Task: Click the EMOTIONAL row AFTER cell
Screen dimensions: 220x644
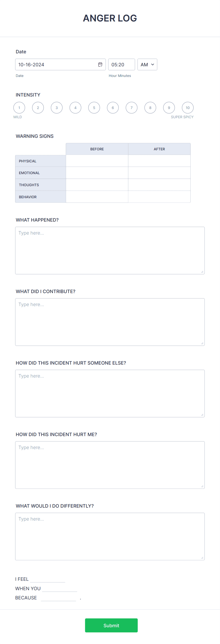Action: 159,173
